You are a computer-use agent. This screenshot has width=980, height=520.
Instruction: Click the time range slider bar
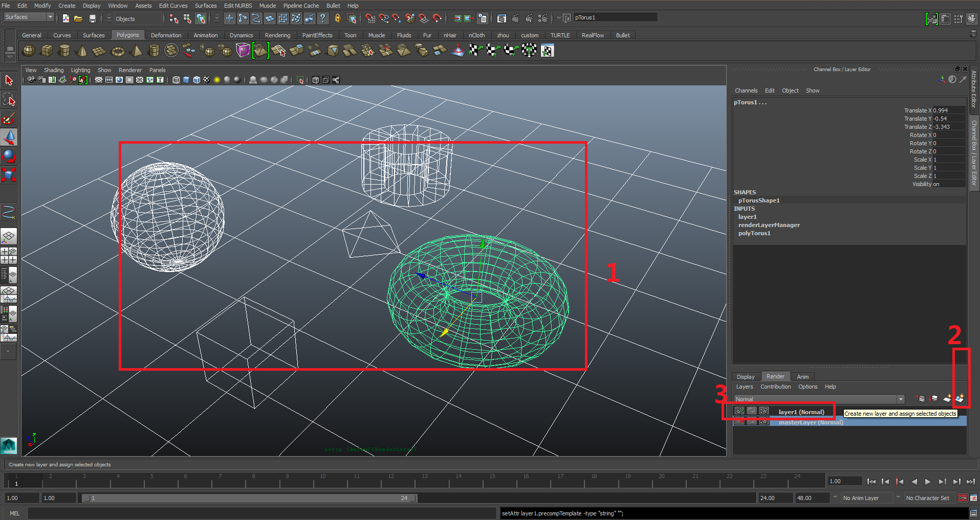[x=249, y=498]
